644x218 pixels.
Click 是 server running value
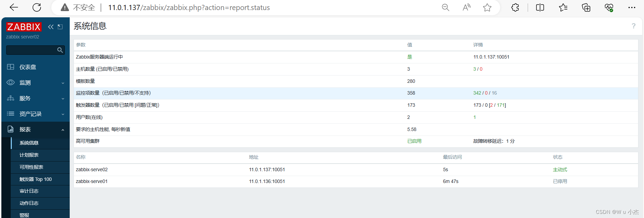(409, 57)
